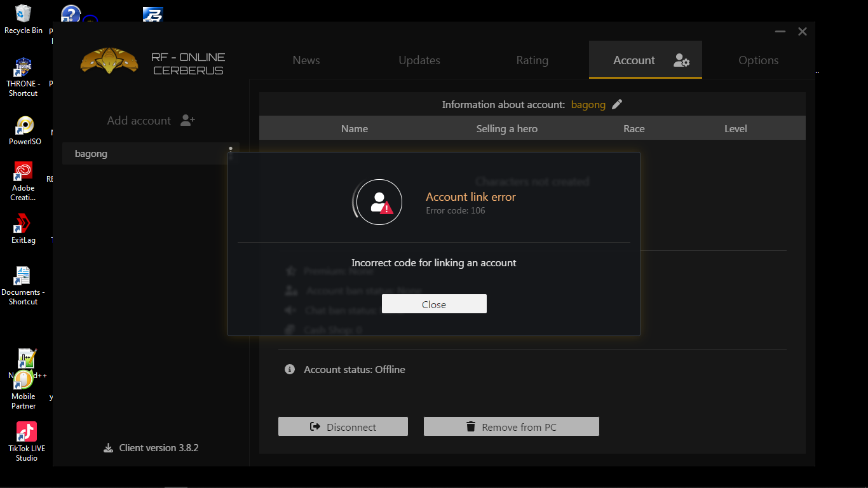Screen dimensions: 868x488
Task: Click the Error code: 106 text
Action: pyautogui.click(x=456, y=210)
